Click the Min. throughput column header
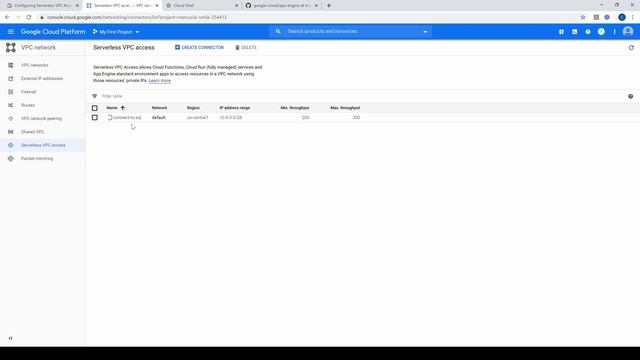The image size is (640, 360). tap(295, 108)
